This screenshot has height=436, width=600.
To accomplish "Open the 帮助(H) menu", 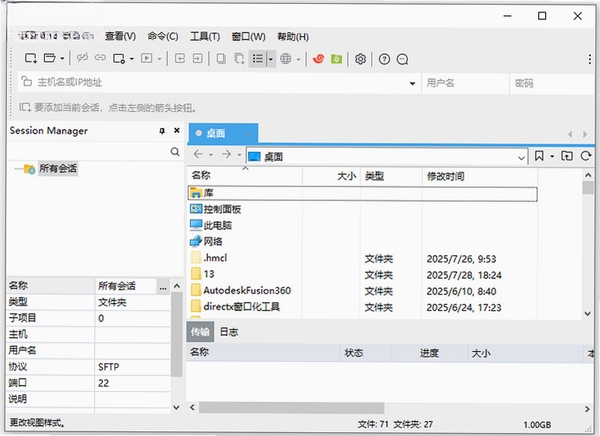I will point(293,36).
